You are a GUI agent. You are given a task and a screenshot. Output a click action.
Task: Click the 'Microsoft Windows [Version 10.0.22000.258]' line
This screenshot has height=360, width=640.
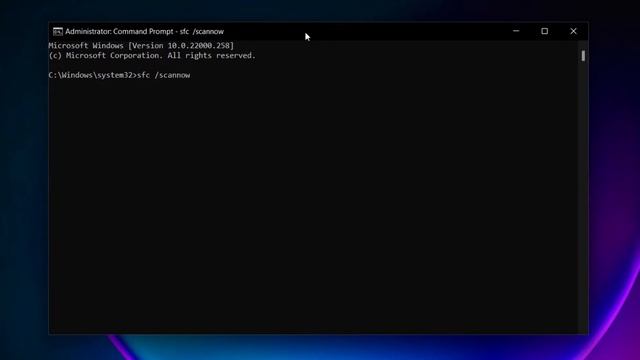(141, 46)
